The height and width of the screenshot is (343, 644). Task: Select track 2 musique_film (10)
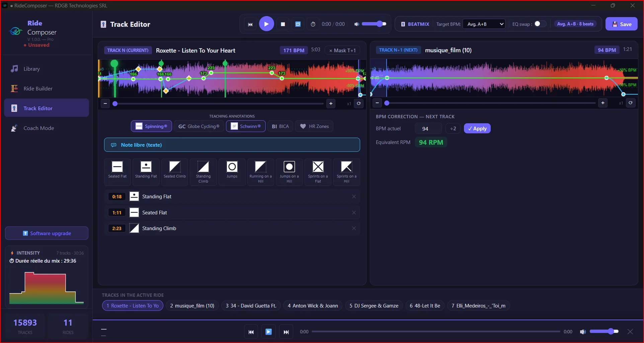[192, 305]
